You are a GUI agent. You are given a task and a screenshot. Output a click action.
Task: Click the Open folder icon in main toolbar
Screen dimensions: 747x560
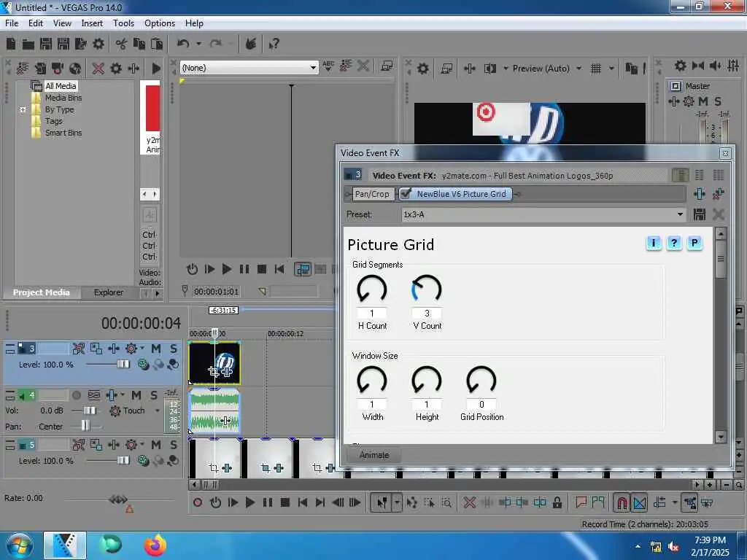click(28, 44)
